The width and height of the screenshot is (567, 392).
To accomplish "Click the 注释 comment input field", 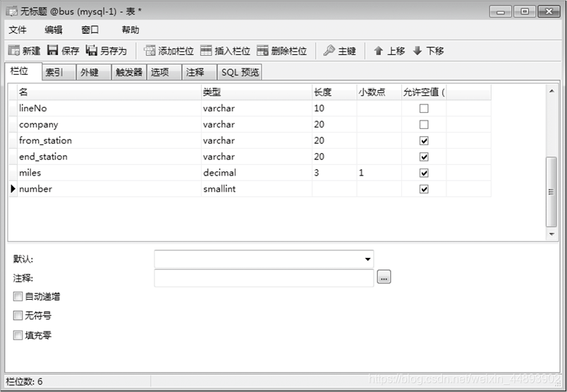I will [x=264, y=278].
